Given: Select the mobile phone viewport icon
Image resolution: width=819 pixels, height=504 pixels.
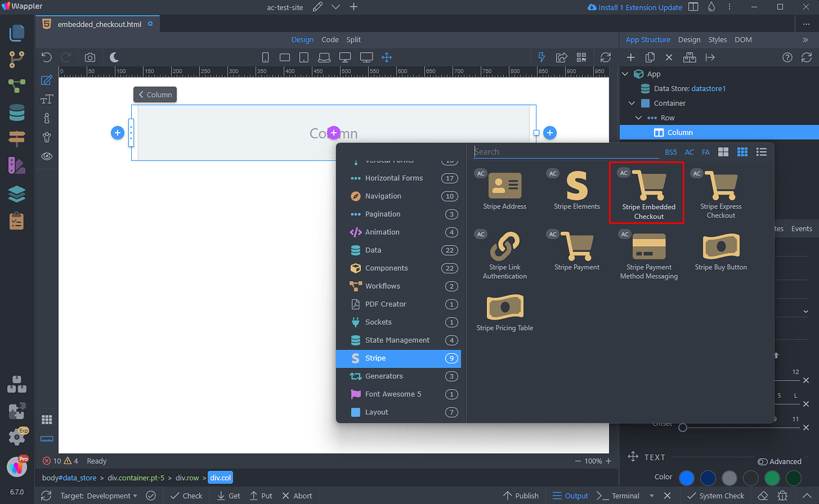Looking at the screenshot, I should [x=265, y=58].
